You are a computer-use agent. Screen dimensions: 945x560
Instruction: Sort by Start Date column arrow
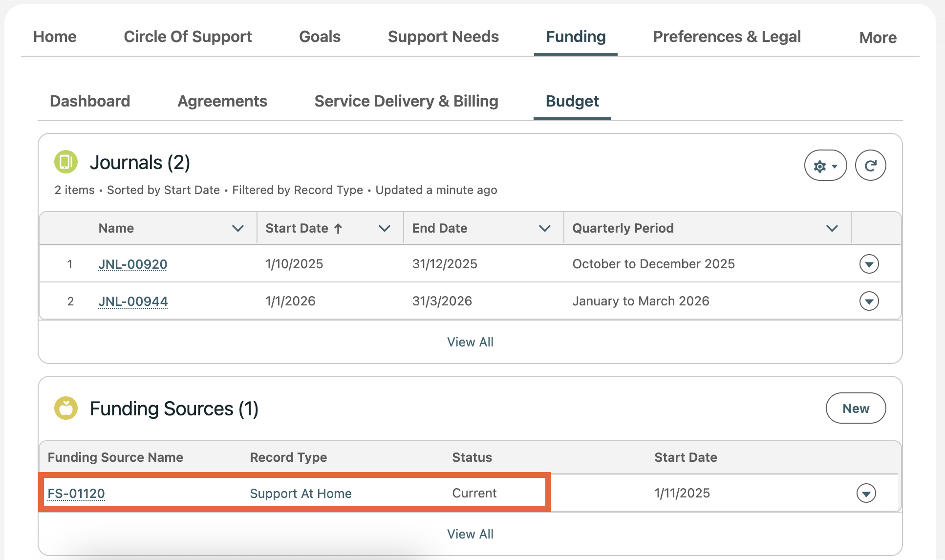pyautogui.click(x=338, y=228)
